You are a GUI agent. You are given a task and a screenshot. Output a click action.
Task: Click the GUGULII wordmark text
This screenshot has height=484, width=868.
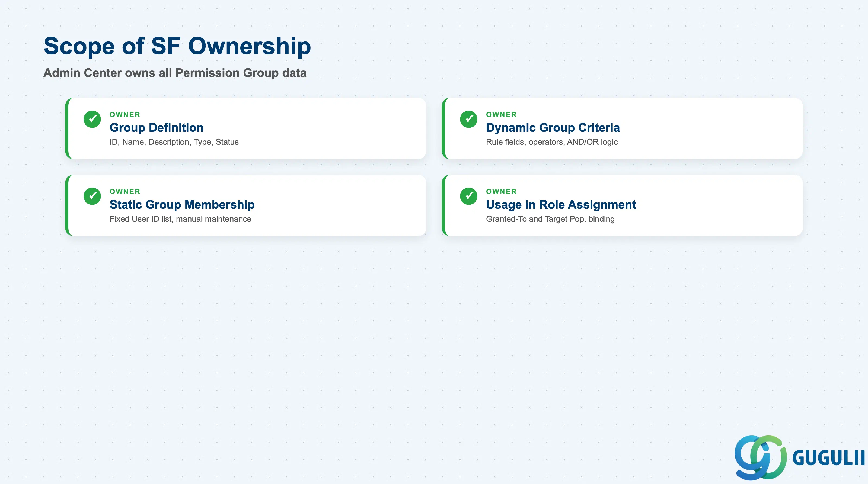pos(829,458)
